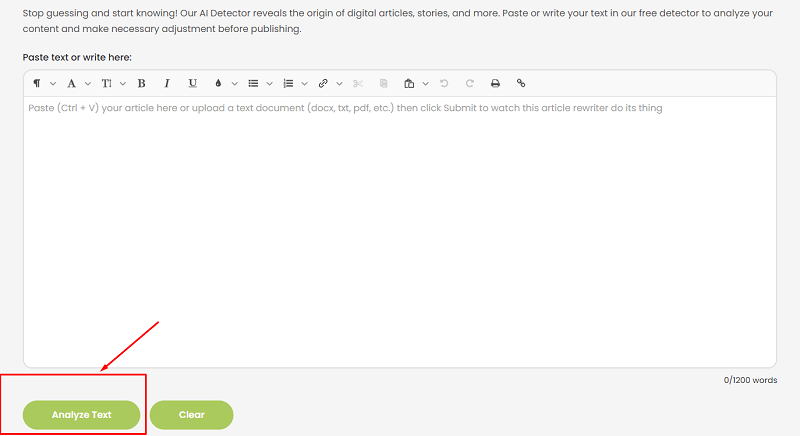Click the undo arrow icon
The image size is (800, 436).
point(444,83)
